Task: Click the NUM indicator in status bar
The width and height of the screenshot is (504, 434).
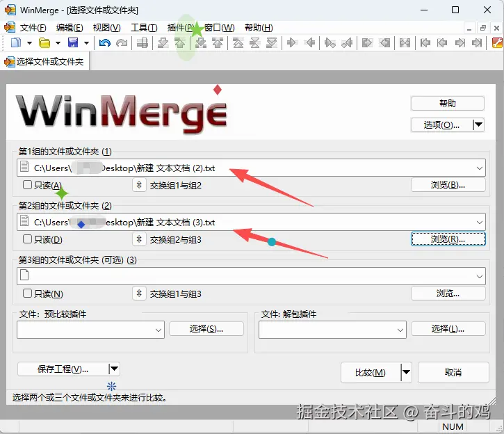Action: click(453, 426)
